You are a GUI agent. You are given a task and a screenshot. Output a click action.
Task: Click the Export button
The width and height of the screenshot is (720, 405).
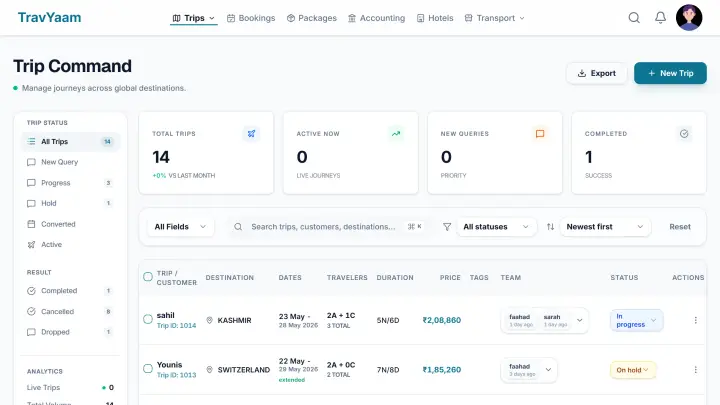596,73
